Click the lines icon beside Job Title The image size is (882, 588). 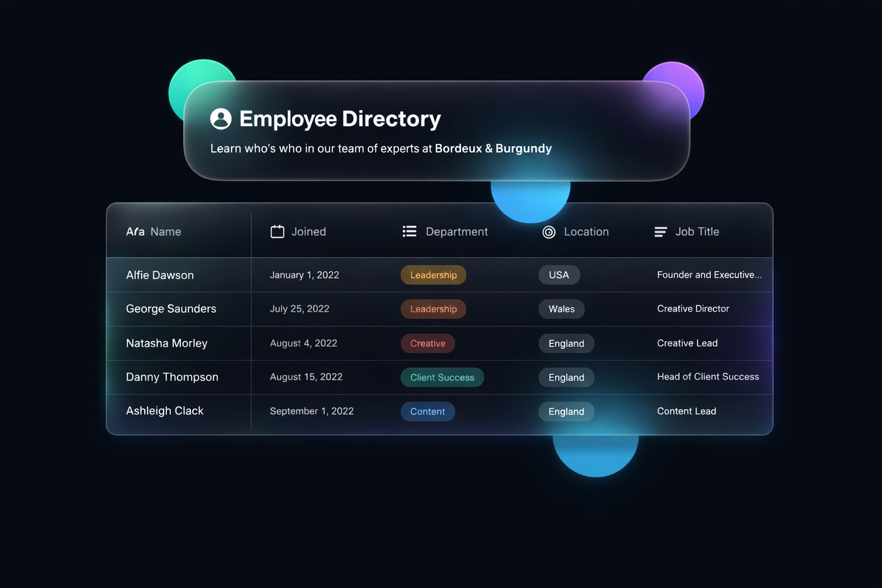[660, 232]
